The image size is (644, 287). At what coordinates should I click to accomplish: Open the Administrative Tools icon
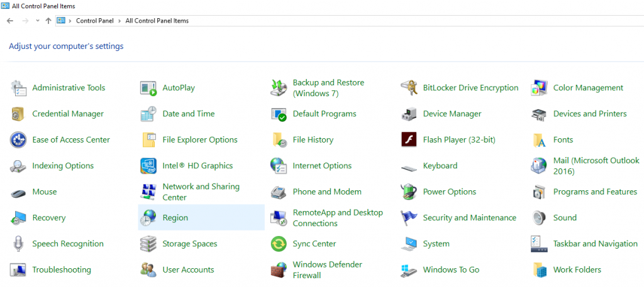tap(18, 88)
